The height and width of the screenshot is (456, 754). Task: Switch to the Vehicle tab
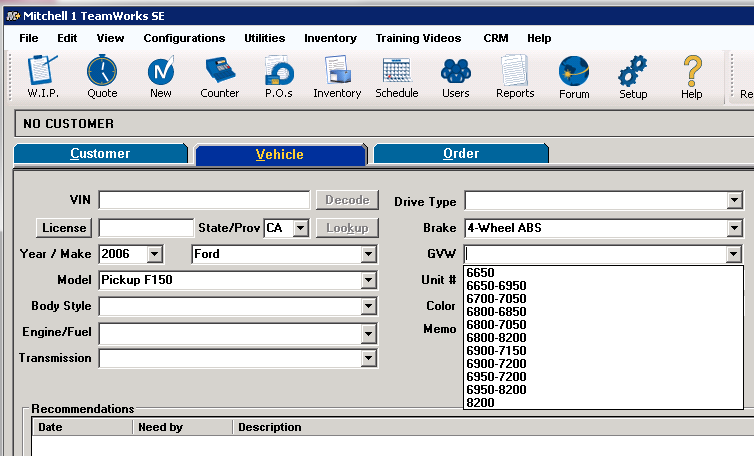pyautogui.click(x=280, y=154)
